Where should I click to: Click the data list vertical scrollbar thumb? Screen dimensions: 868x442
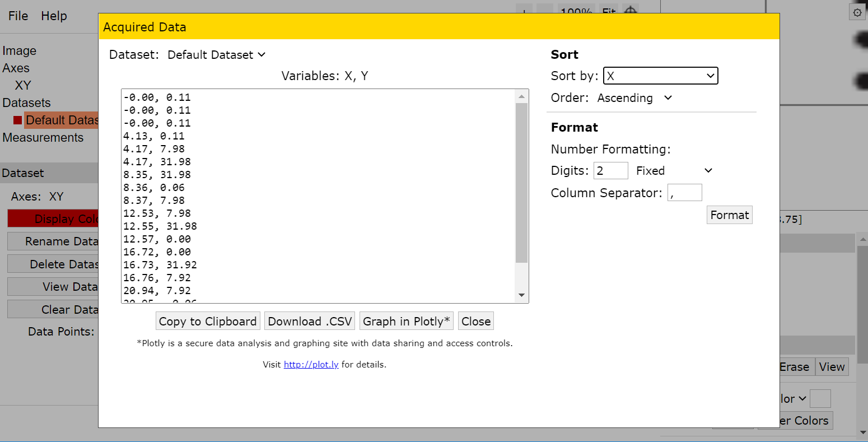click(521, 183)
